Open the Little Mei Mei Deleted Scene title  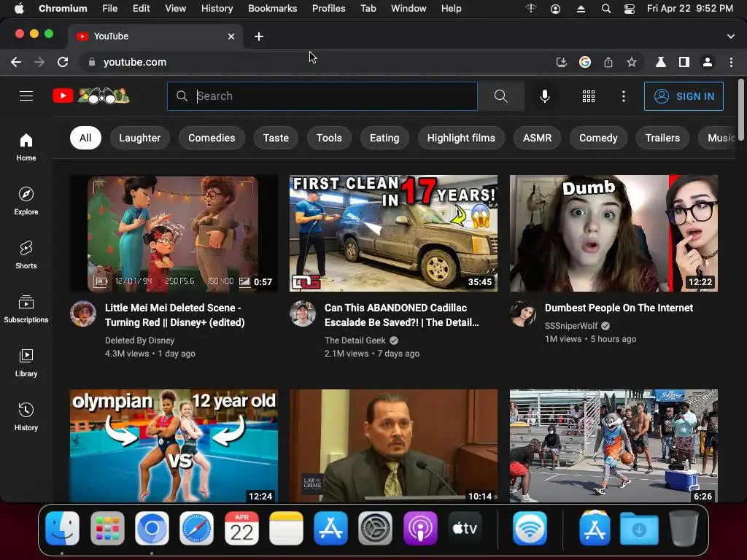tap(175, 315)
